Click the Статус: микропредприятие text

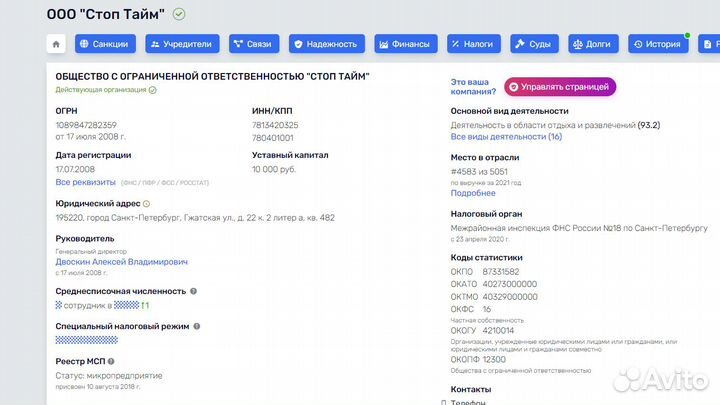point(109,376)
